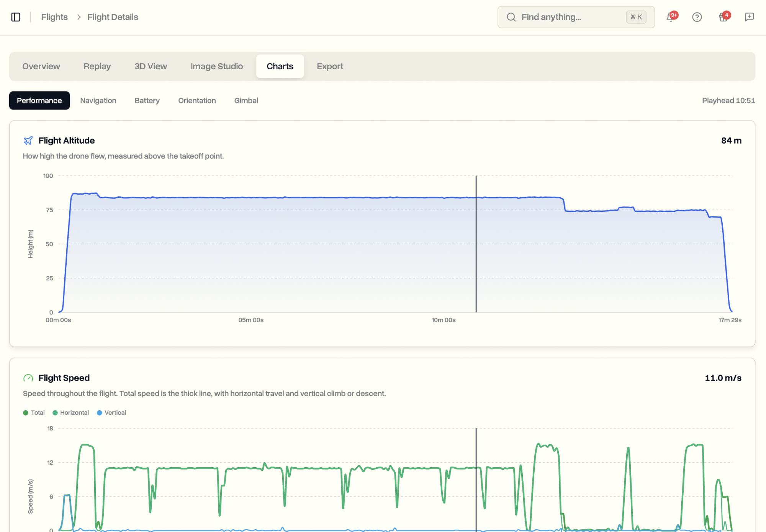Toggle the Horizontal speed series legend
766x532 pixels.
pyautogui.click(x=70, y=413)
